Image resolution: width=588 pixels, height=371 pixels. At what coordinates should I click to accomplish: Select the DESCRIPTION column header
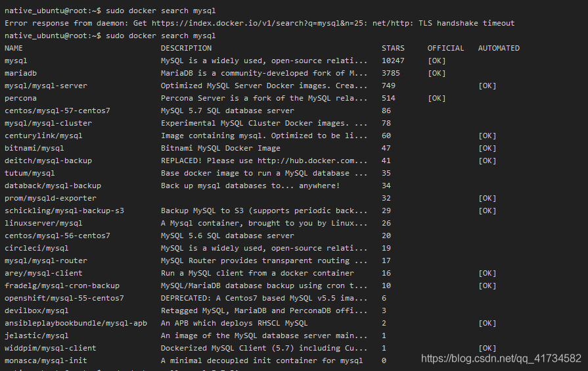[x=186, y=48]
